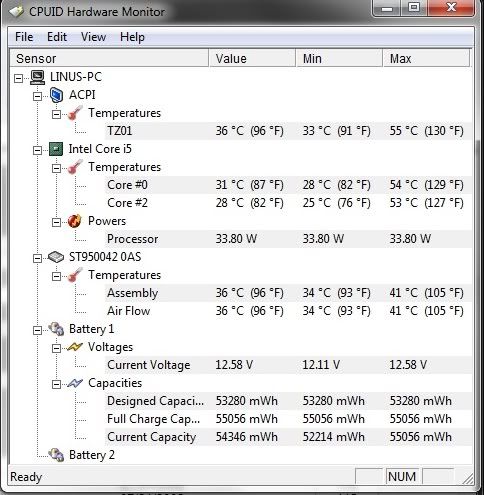Click the thermometer icon under Intel Core i5
Image resolution: width=484 pixels, height=495 pixels.
(x=75, y=167)
